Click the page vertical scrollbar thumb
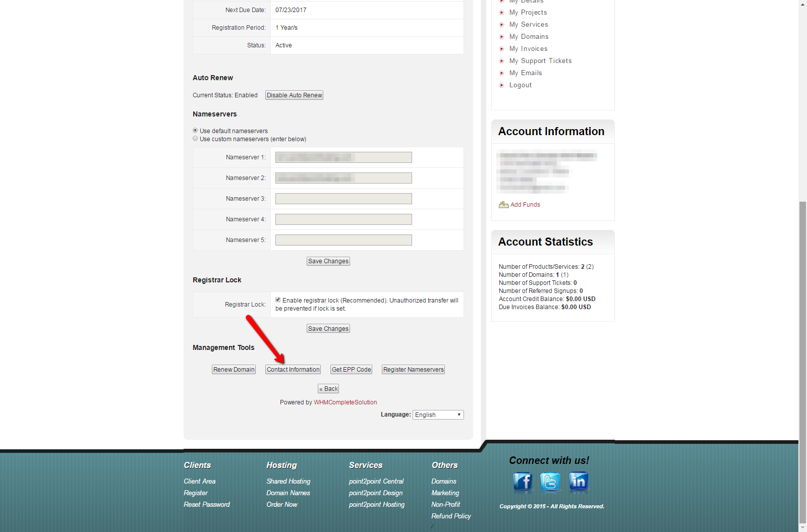 coord(802,363)
